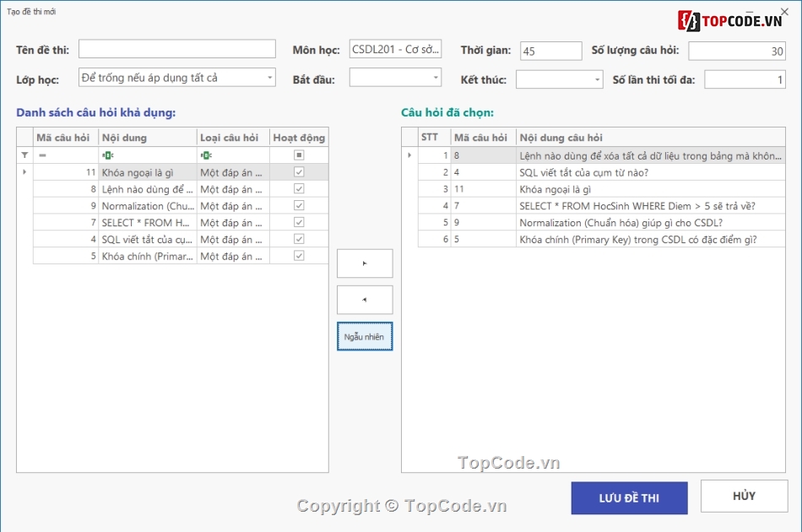Viewport: 802px width, 532px height.
Task: Sort by Nội dung câu hỏi column header
Action: click(651, 138)
